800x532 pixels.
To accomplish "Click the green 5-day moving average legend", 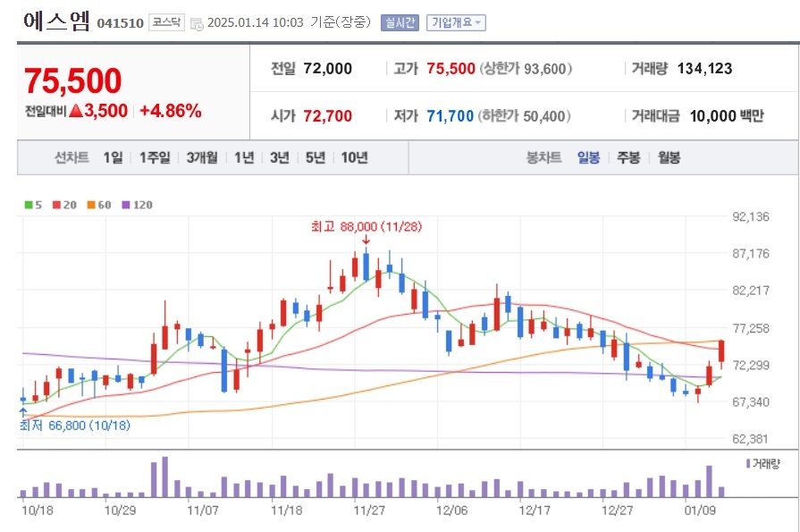I will tap(33, 205).
